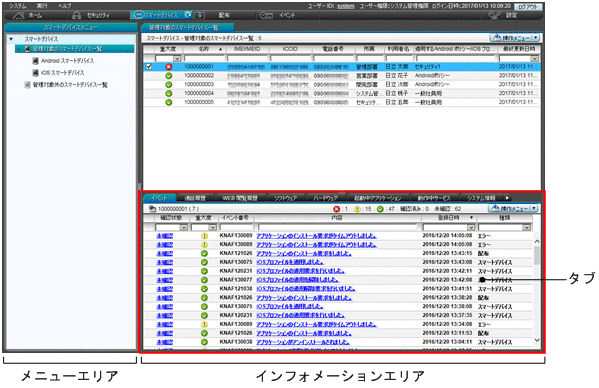Switch to the 起動中アプリケーション tab
Image resolution: width=599 pixels, height=388 pixels.
(377, 198)
